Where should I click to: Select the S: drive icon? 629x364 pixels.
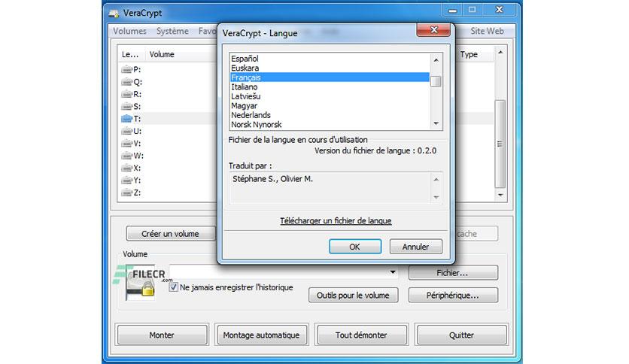126,106
